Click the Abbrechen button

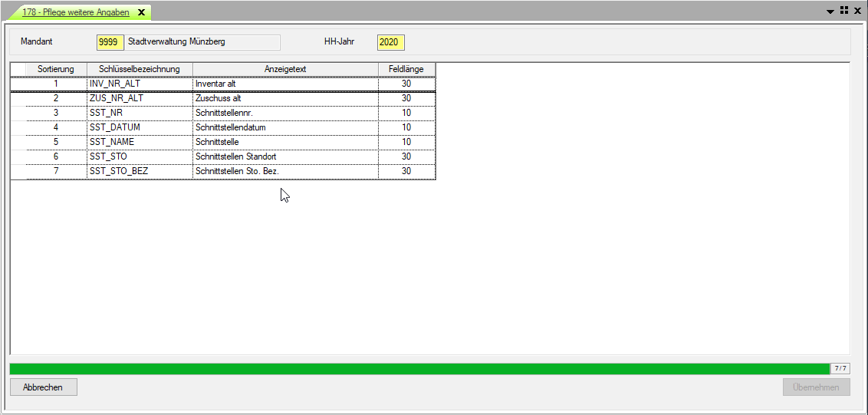tap(43, 387)
